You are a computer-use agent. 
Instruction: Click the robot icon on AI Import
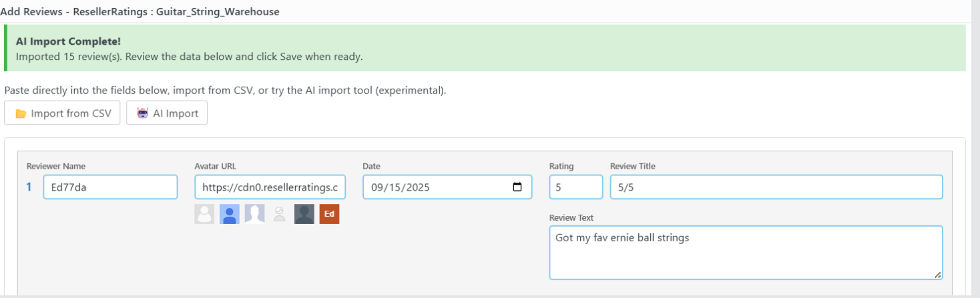[143, 113]
